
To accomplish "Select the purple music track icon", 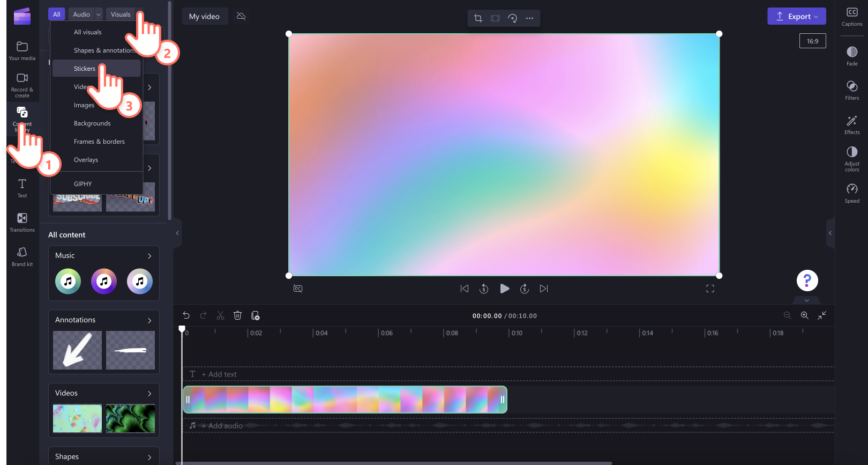I will 104,281.
